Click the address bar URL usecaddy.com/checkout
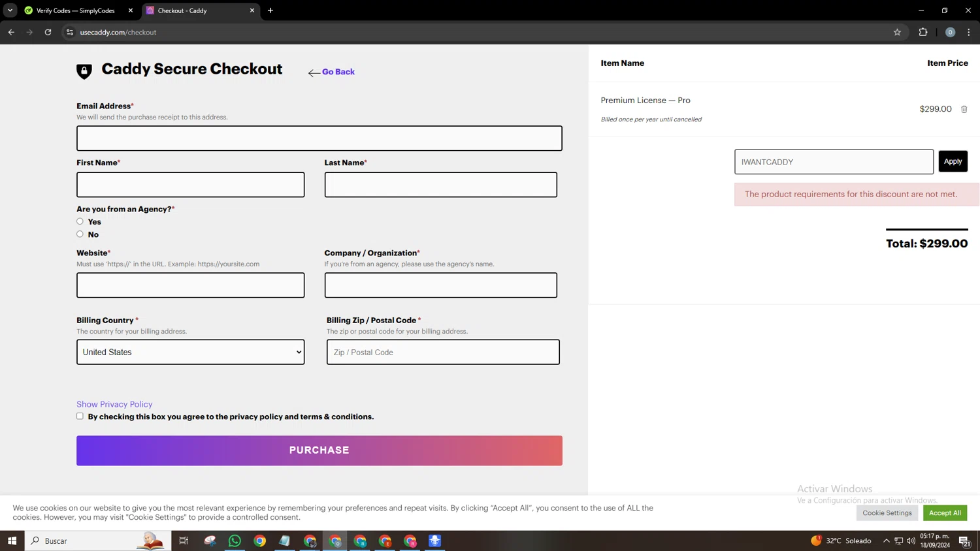Image resolution: width=980 pixels, height=551 pixels. click(118, 32)
